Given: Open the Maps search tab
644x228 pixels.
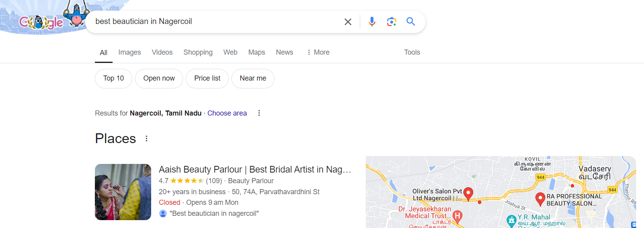Looking at the screenshot, I should pyautogui.click(x=256, y=52).
